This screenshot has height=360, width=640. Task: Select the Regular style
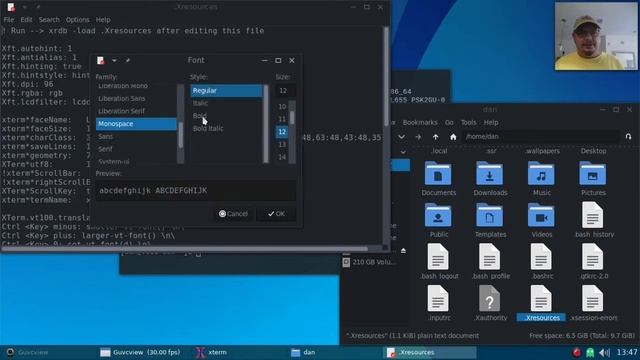226,91
